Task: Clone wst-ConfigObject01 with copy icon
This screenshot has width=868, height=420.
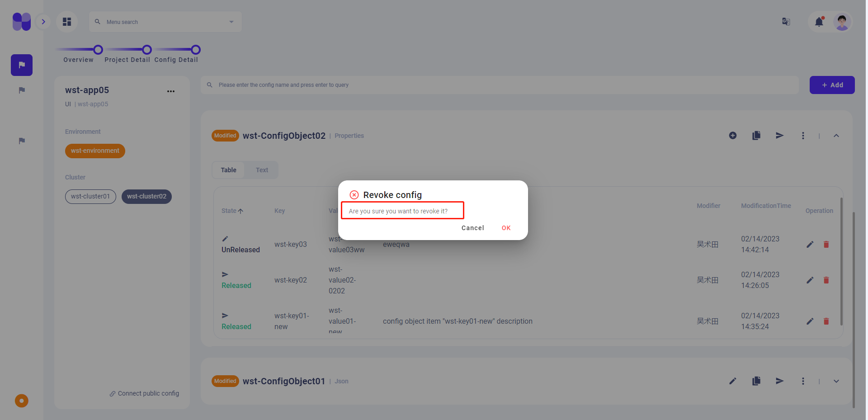Action: tap(756, 381)
